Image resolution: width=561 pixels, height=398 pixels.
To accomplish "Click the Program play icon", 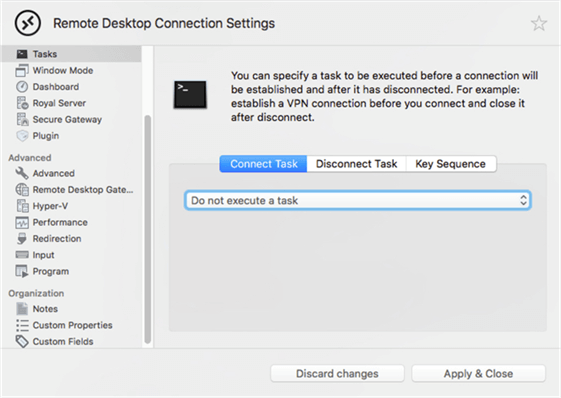I will coord(22,271).
